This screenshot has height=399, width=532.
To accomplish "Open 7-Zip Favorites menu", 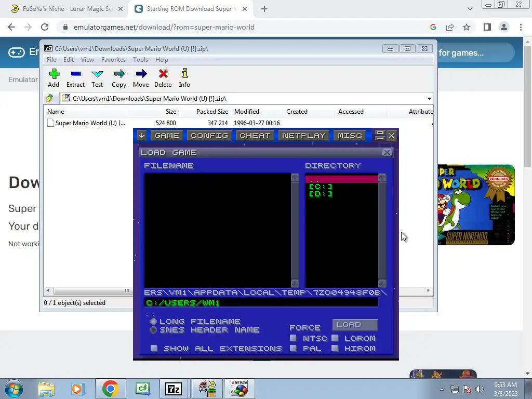I will click(113, 60).
